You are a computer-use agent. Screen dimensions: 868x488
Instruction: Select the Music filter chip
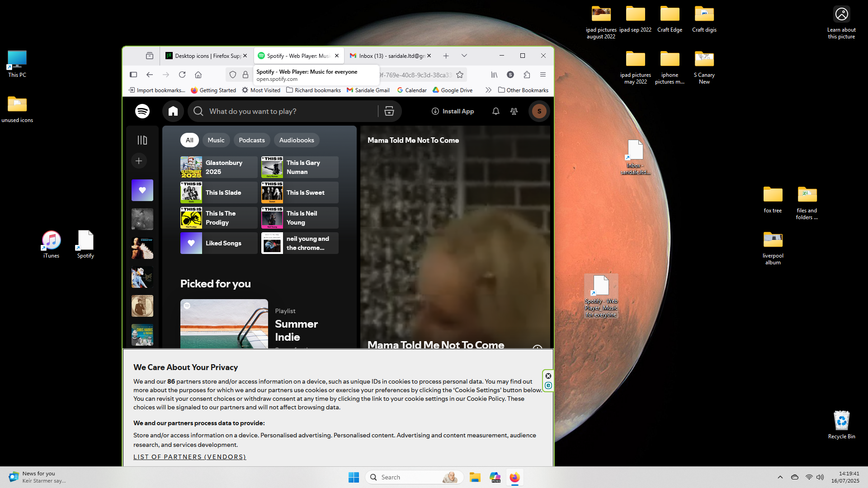pos(216,140)
